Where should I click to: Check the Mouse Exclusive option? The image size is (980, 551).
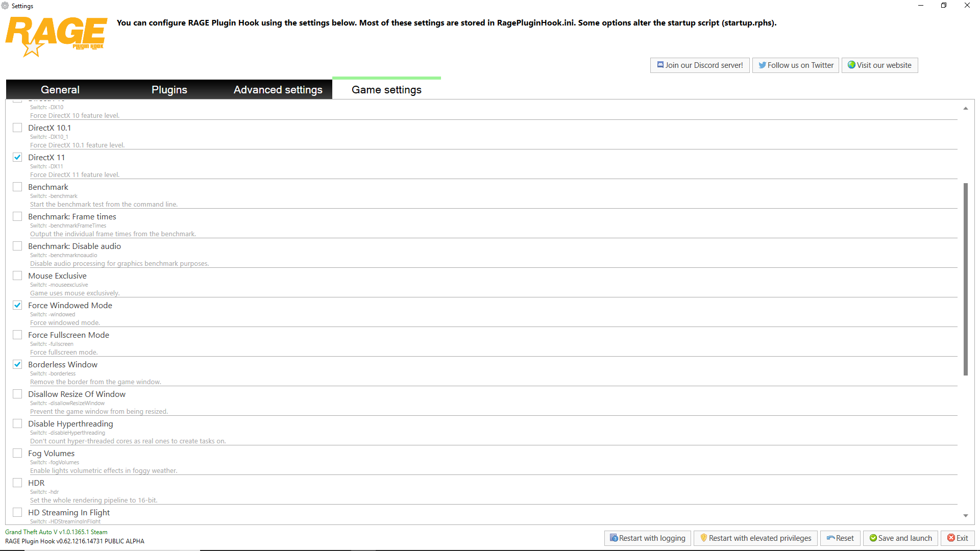click(x=17, y=275)
